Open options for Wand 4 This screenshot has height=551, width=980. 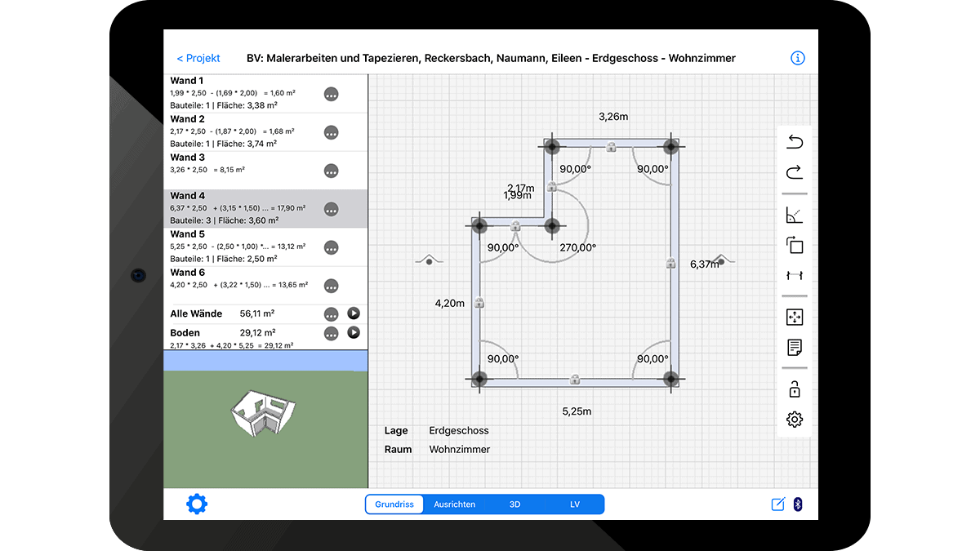click(331, 210)
